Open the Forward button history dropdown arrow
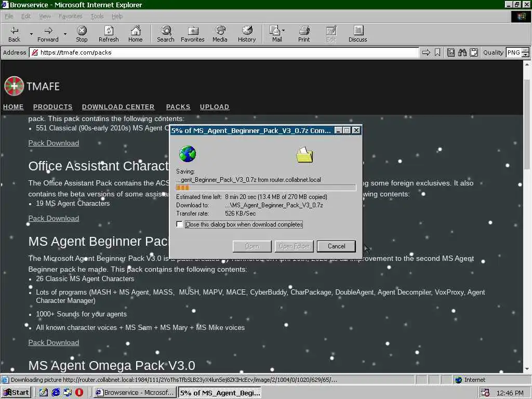The height and width of the screenshot is (399, 532). [65, 34]
